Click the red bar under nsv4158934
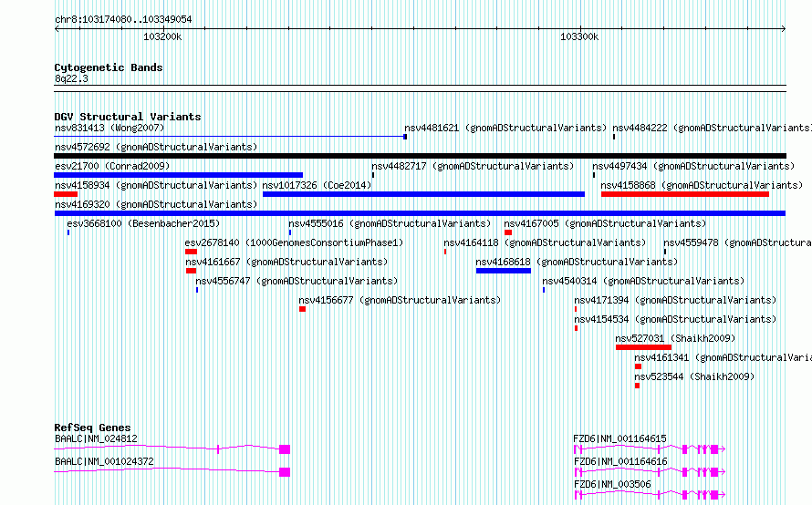This screenshot has width=812, height=505. tap(66, 194)
